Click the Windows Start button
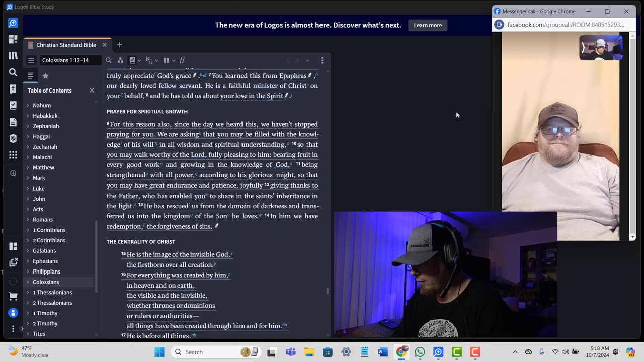Screen dimensions: 644x362 point(159,352)
